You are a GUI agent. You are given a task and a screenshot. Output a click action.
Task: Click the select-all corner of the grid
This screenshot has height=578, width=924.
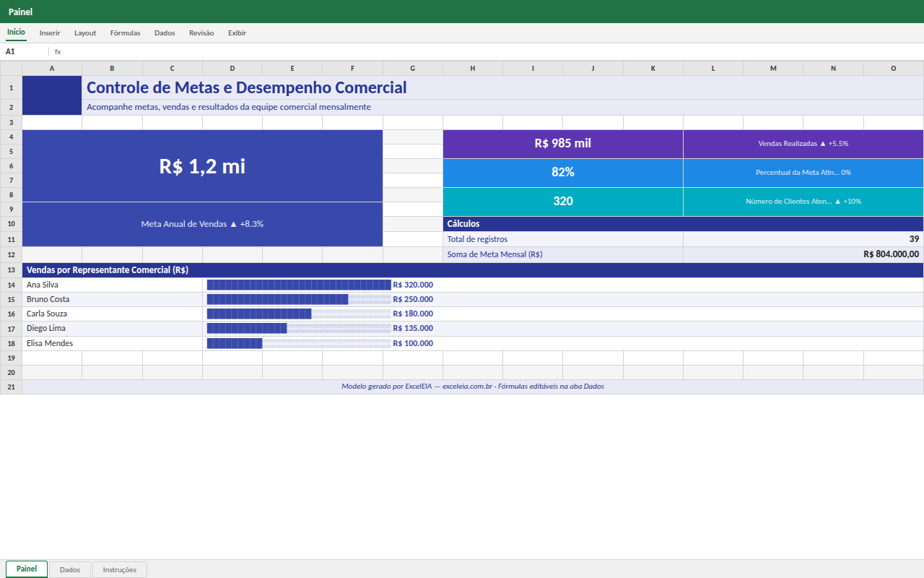(x=12, y=69)
